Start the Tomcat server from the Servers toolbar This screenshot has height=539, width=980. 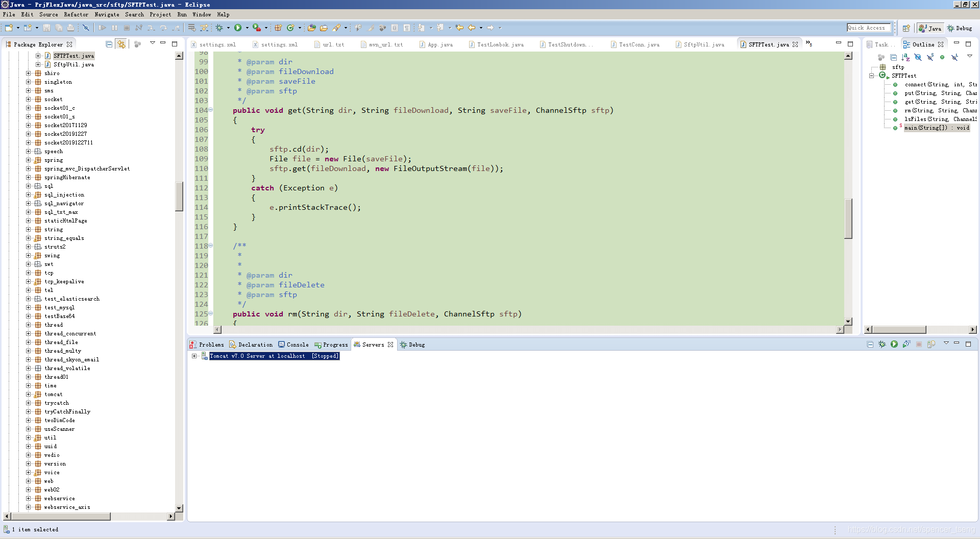pyautogui.click(x=894, y=344)
